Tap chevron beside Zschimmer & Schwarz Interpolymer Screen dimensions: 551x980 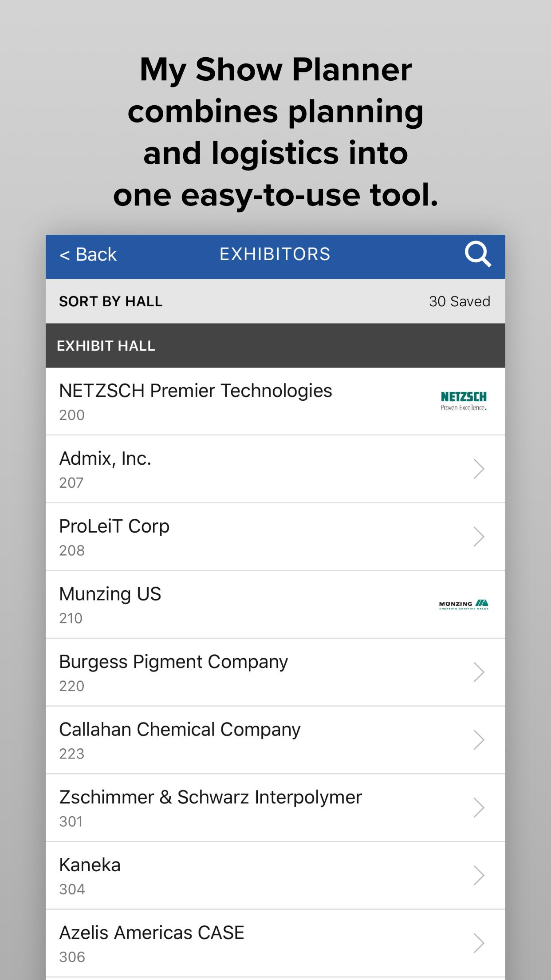[x=479, y=808]
